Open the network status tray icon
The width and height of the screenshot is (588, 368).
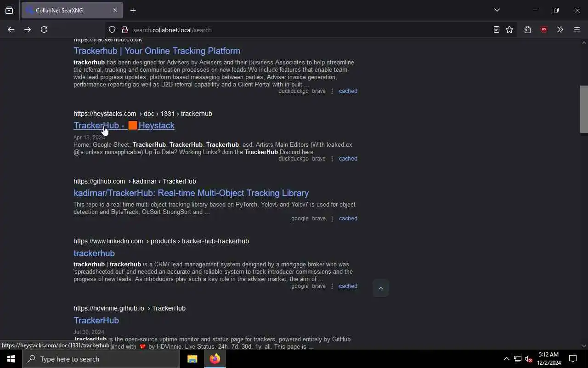[518, 359]
